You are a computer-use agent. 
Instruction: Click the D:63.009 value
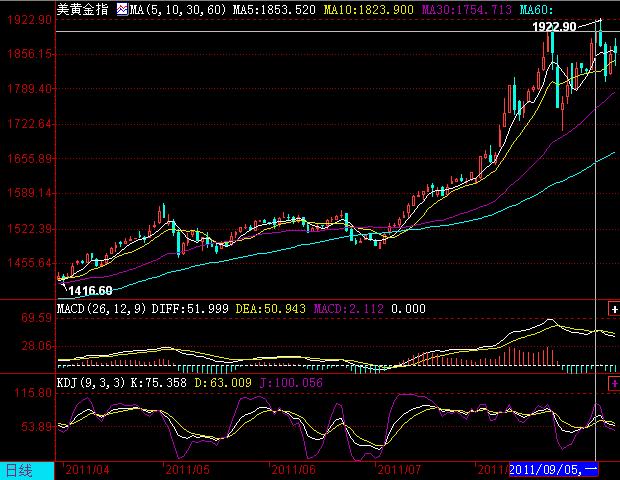[x=223, y=383]
